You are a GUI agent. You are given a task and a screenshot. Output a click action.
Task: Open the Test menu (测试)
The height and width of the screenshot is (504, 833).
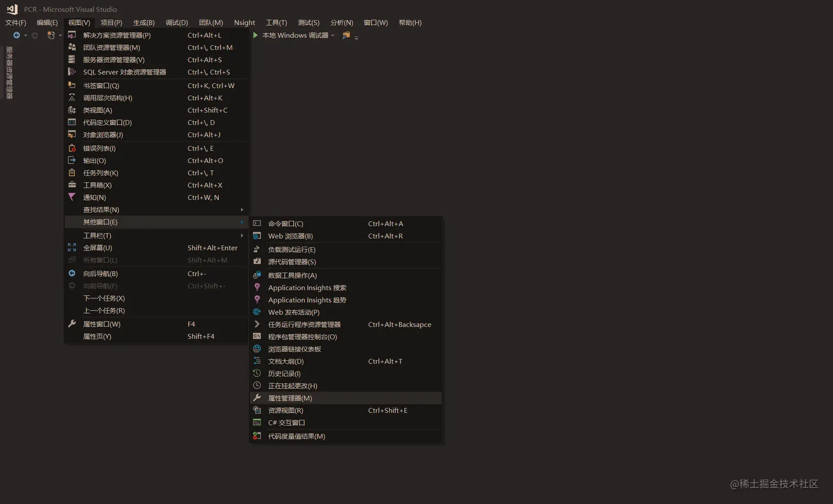click(309, 23)
